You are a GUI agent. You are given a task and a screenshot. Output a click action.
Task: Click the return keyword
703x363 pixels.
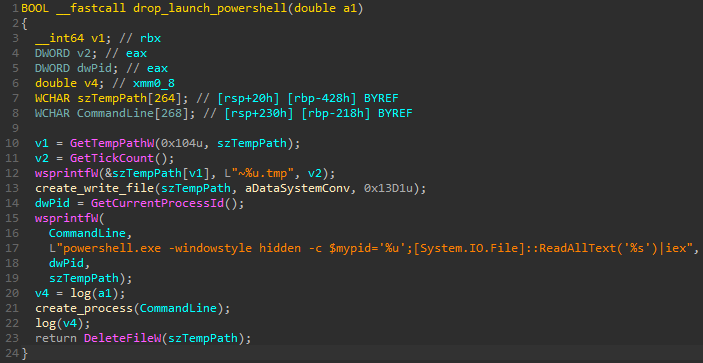coord(56,338)
